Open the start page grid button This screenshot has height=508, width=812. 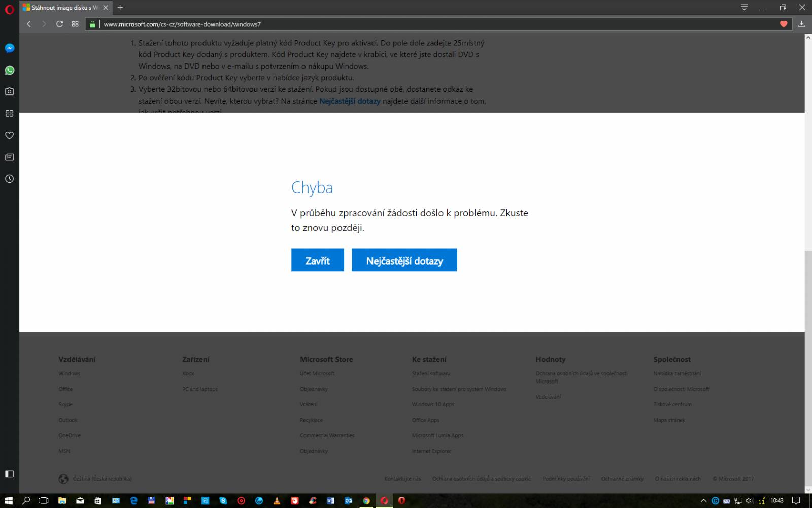tap(75, 24)
